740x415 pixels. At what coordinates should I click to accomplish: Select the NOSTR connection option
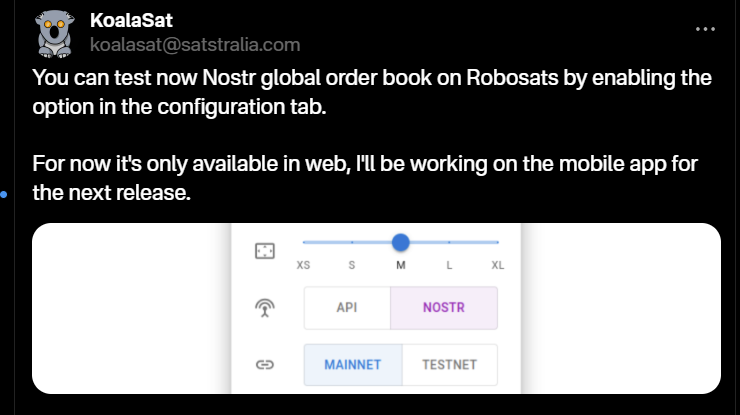point(444,308)
